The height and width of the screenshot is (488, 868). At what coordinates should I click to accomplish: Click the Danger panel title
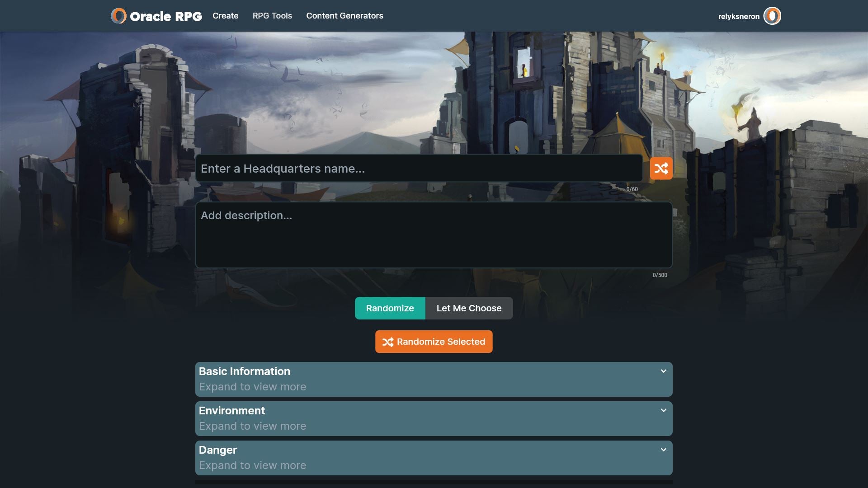tap(218, 450)
